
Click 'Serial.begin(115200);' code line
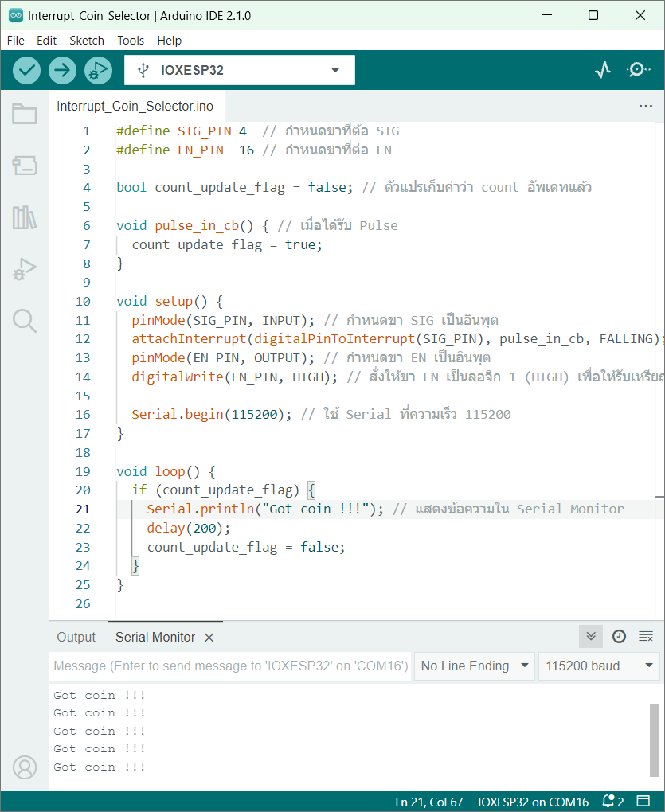(211, 414)
